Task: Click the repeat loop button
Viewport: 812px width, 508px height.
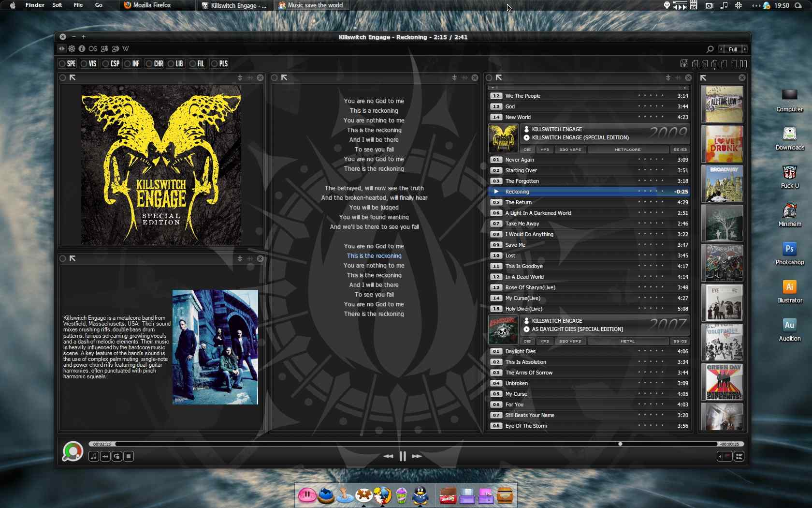Action: coord(117,456)
